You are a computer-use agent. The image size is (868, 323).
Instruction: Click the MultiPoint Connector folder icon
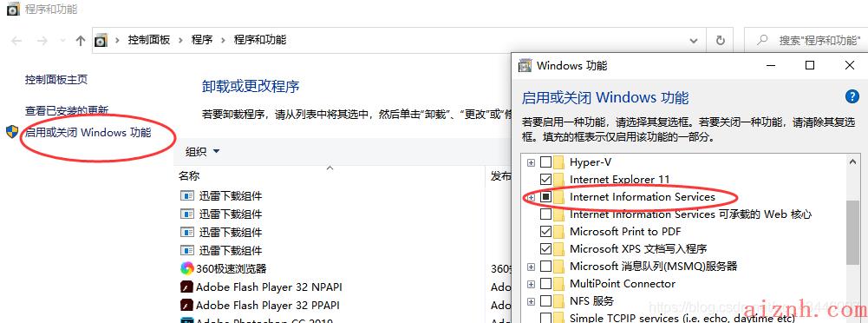(x=558, y=284)
